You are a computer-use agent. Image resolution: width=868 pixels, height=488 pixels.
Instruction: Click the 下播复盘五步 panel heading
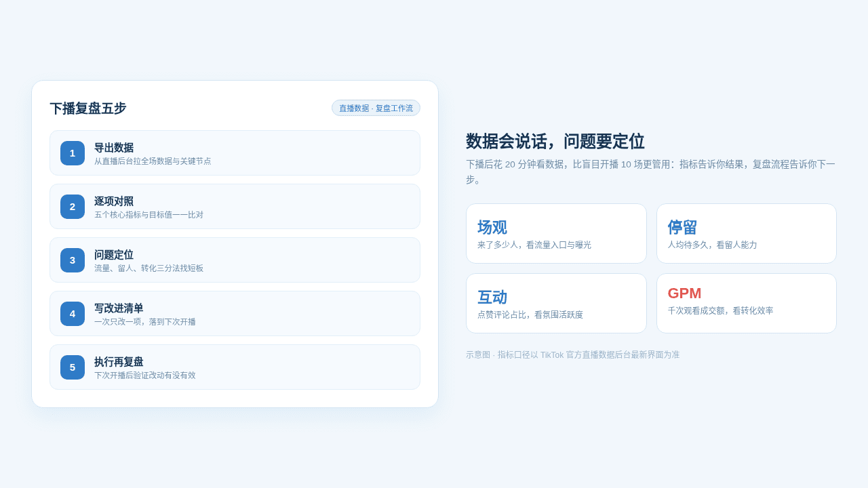88,108
